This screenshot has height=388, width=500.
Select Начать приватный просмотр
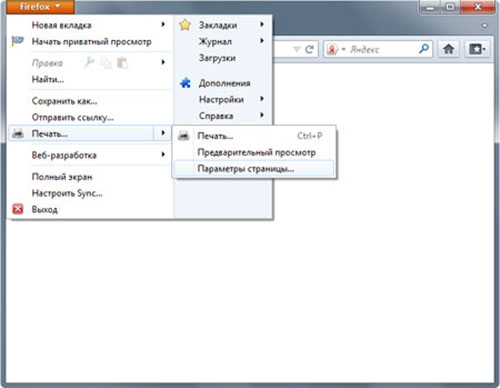[x=90, y=42]
